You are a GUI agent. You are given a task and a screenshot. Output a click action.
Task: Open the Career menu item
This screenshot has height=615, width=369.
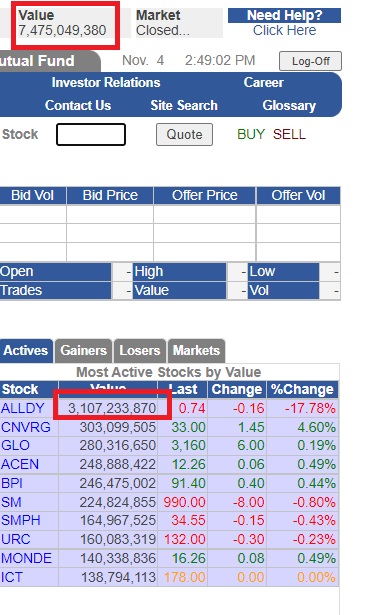264,83
